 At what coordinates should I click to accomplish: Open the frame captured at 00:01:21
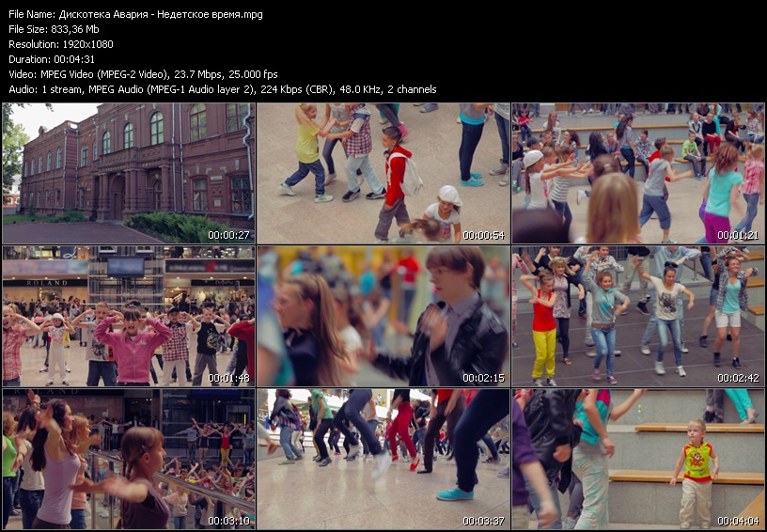pos(638,173)
